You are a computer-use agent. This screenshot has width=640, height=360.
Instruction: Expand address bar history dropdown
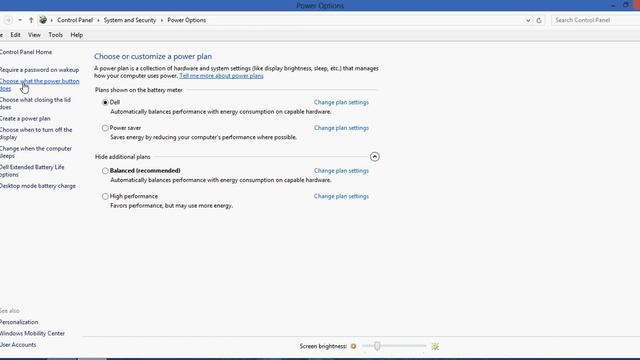click(528, 20)
